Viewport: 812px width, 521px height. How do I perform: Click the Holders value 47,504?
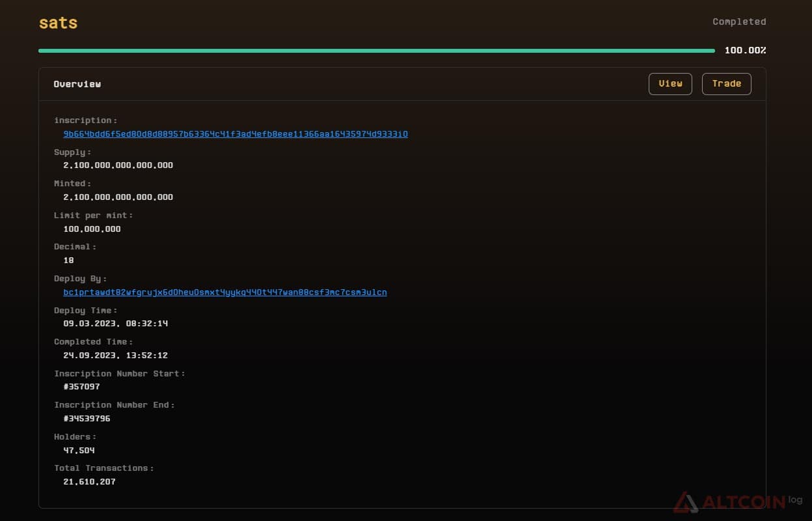79,451
